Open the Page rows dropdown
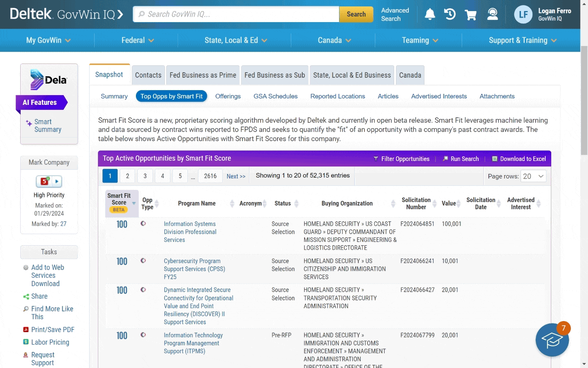Screen dimensions: 588x368 (533, 176)
